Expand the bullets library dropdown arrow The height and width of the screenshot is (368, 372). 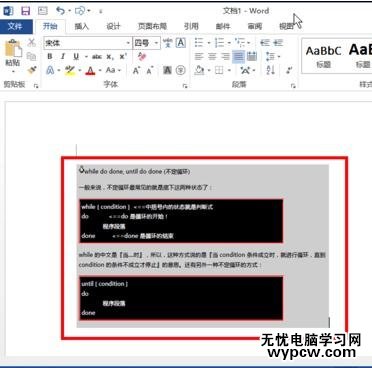point(209,43)
